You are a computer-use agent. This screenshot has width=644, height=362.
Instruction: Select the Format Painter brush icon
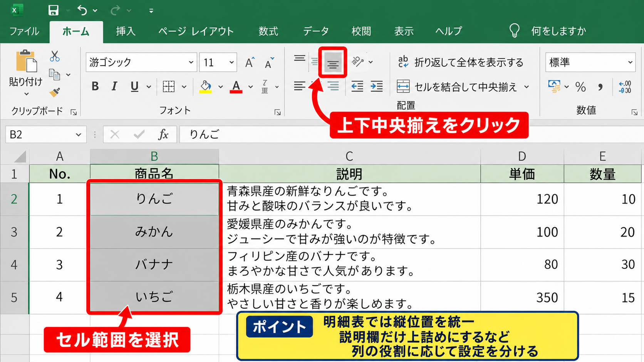click(55, 92)
